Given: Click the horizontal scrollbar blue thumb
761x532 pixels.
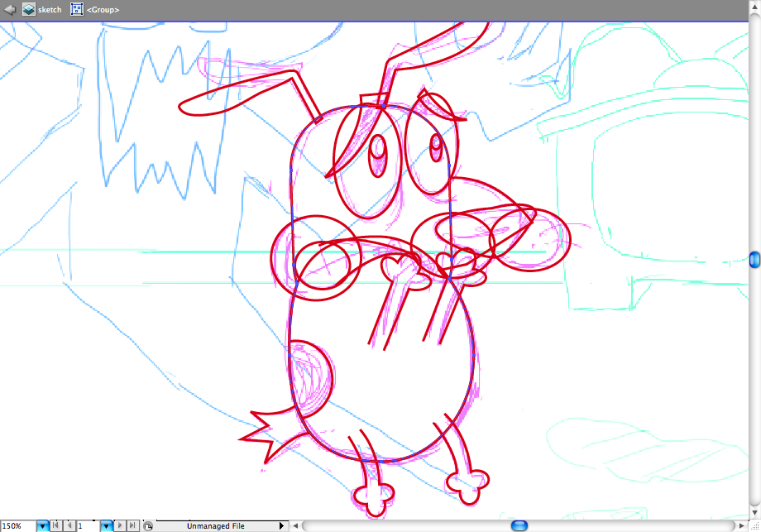Looking at the screenshot, I should 519,525.
